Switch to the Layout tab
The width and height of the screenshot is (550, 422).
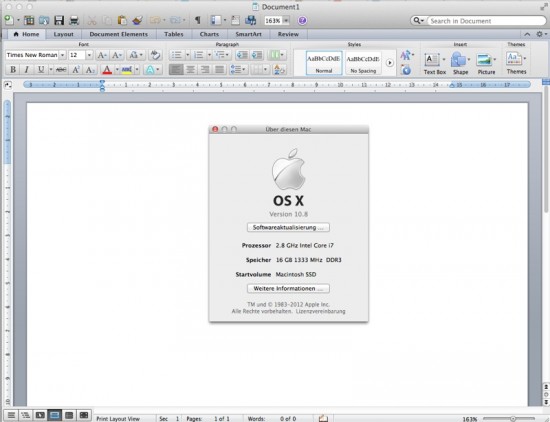(63, 34)
